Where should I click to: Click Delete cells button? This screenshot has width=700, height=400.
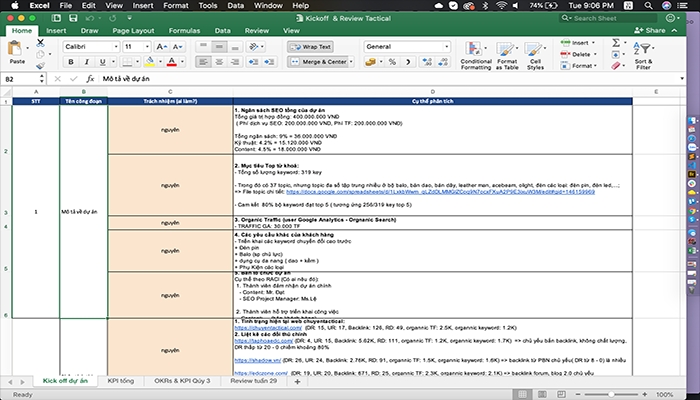click(x=579, y=54)
